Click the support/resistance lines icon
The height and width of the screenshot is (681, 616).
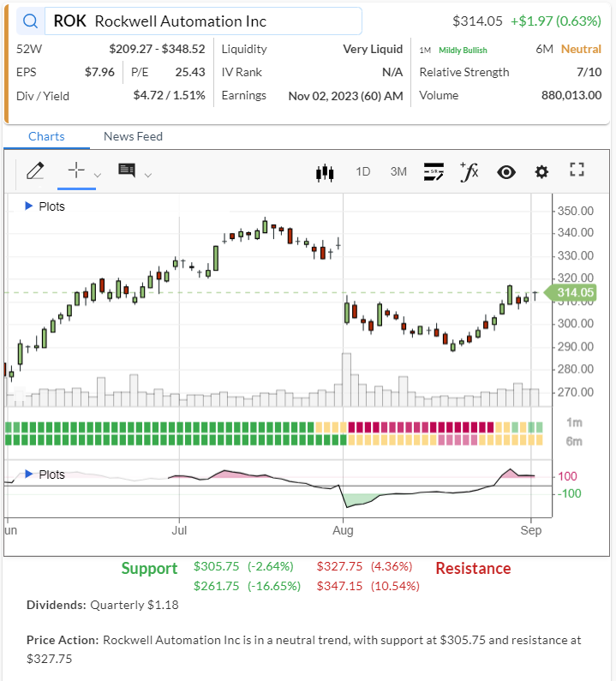pyautogui.click(x=434, y=171)
